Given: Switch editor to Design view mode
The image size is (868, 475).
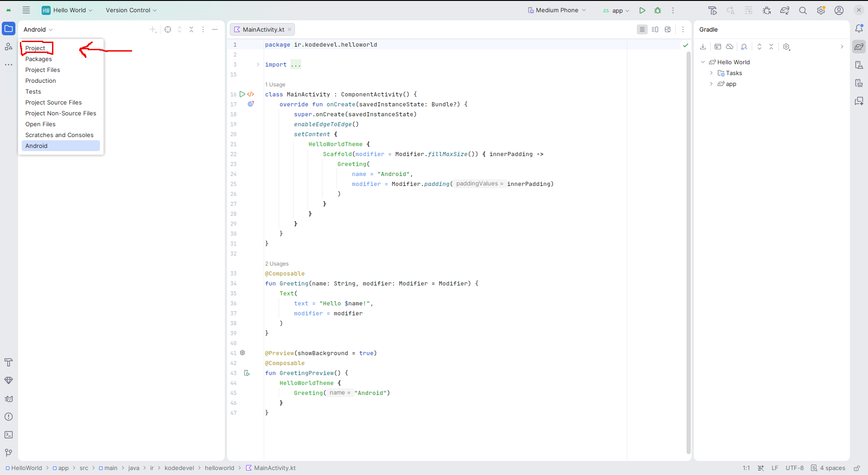Looking at the screenshot, I should tap(668, 29).
